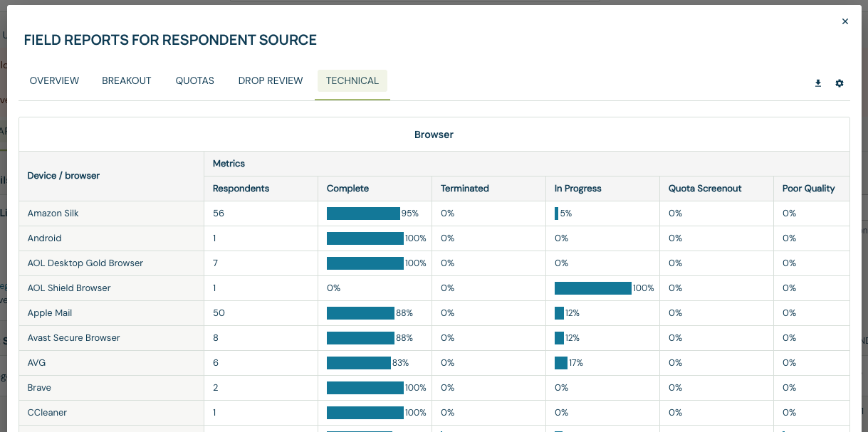The width and height of the screenshot is (868, 432).
Task: Select the Android row label
Action: pyautogui.click(x=44, y=238)
